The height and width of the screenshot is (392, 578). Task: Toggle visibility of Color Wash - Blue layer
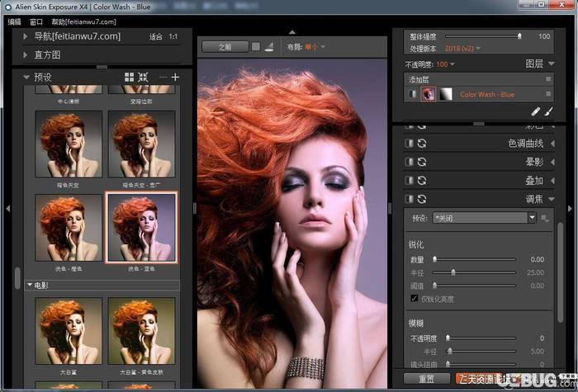(x=412, y=94)
